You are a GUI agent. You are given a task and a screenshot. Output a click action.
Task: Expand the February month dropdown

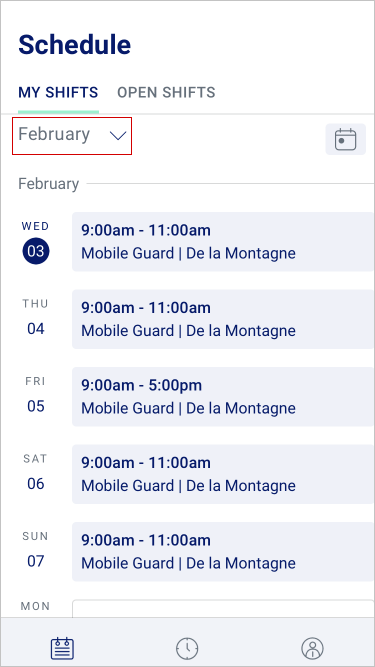click(72, 136)
